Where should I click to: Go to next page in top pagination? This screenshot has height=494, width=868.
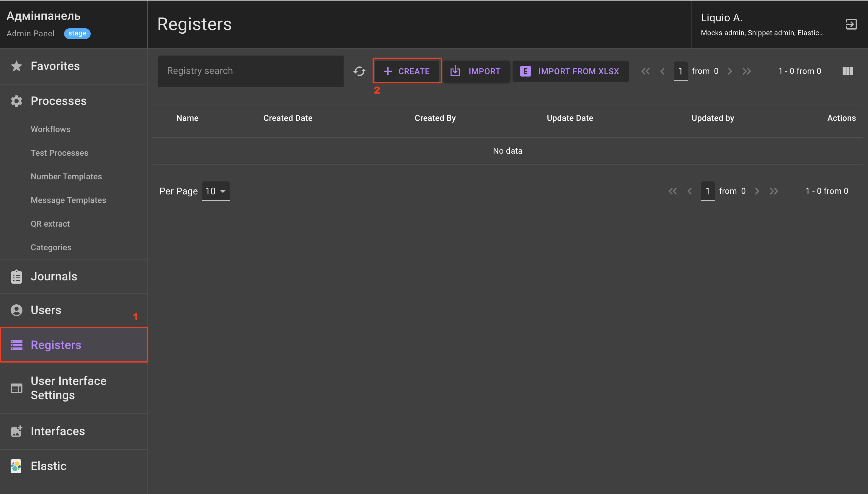[x=730, y=71]
